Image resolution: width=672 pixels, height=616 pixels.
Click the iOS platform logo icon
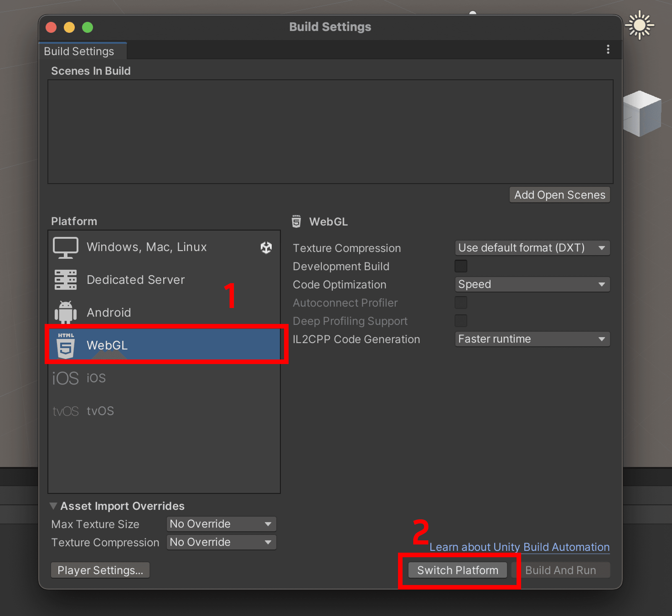pyautogui.click(x=65, y=378)
